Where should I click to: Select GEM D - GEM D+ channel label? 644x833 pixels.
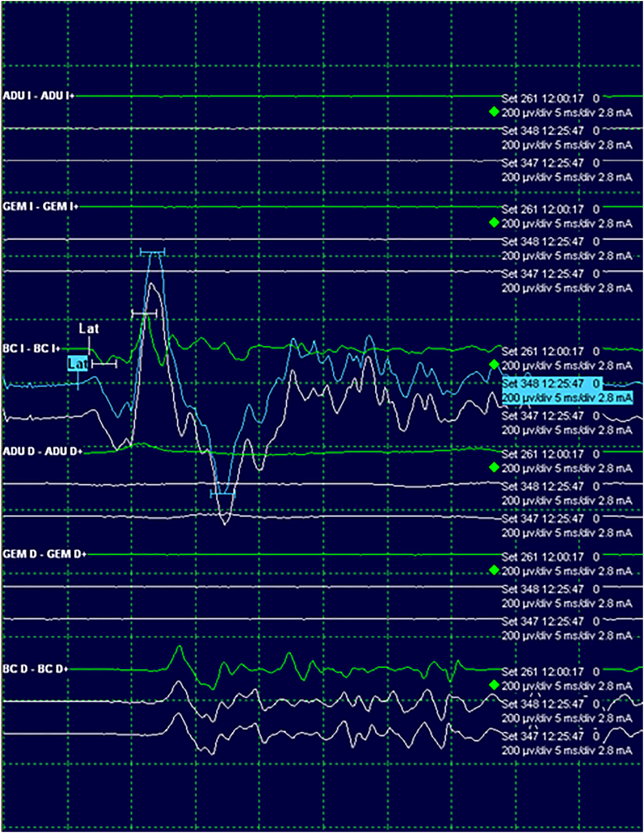(45, 554)
